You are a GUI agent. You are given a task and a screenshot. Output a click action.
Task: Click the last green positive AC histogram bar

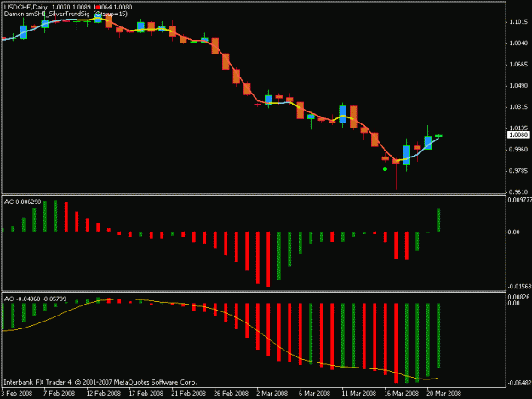[438, 220]
